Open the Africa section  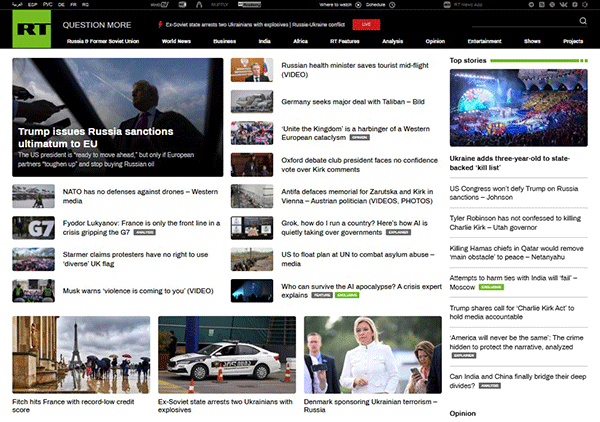(300, 41)
